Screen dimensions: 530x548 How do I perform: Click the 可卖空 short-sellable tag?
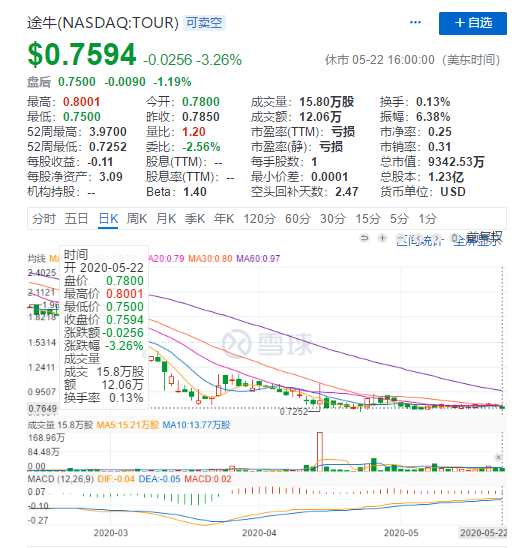point(204,23)
